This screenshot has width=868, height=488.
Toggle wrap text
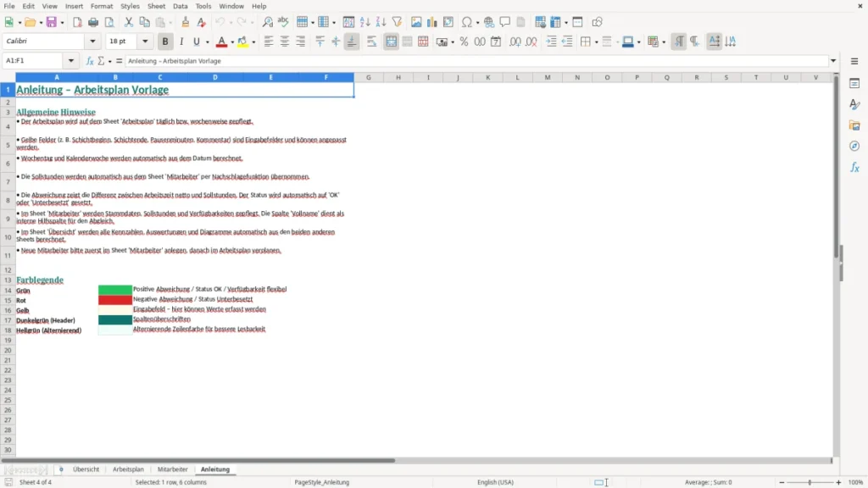pyautogui.click(x=371, y=42)
